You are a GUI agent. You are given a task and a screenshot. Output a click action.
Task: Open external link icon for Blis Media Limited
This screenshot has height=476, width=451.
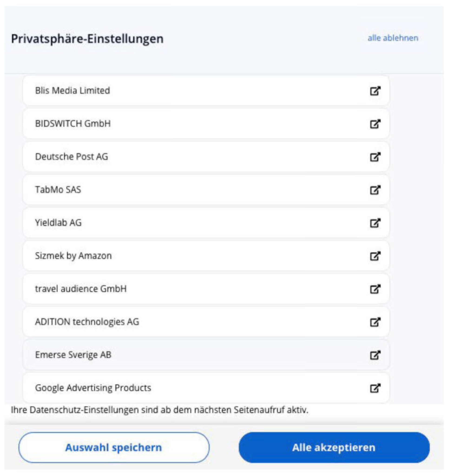coord(375,91)
